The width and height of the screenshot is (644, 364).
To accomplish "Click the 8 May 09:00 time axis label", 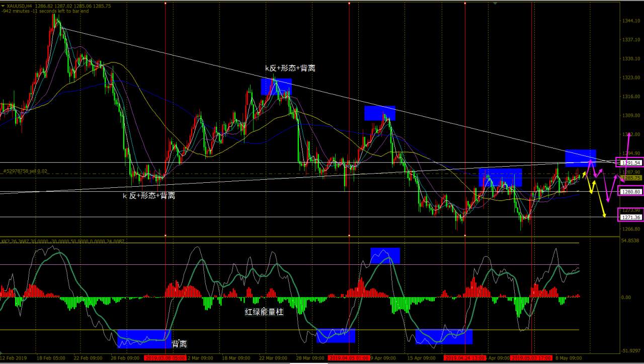I will click(x=569, y=358).
